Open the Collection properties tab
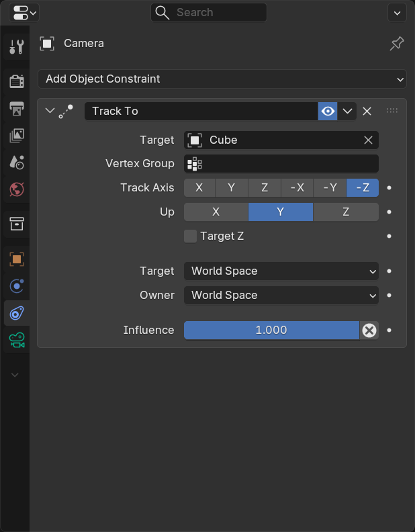 [17, 224]
